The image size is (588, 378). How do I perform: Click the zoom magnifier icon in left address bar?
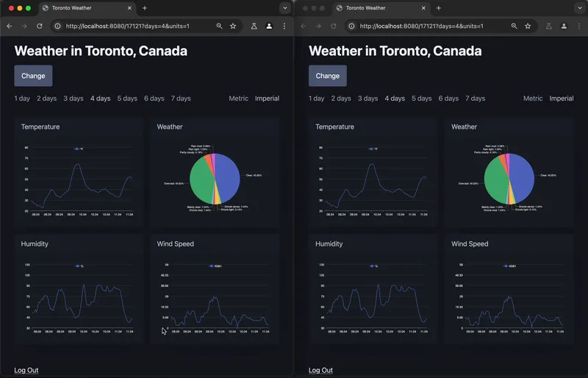coord(219,26)
